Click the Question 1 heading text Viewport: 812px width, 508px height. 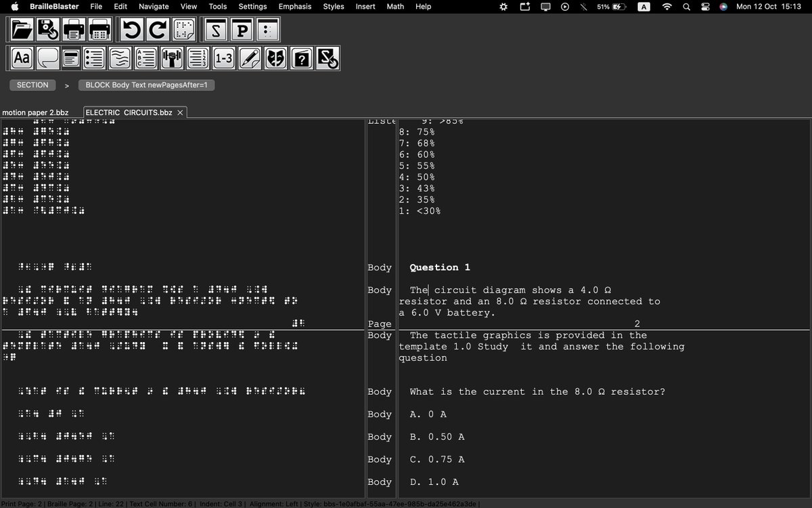point(440,268)
